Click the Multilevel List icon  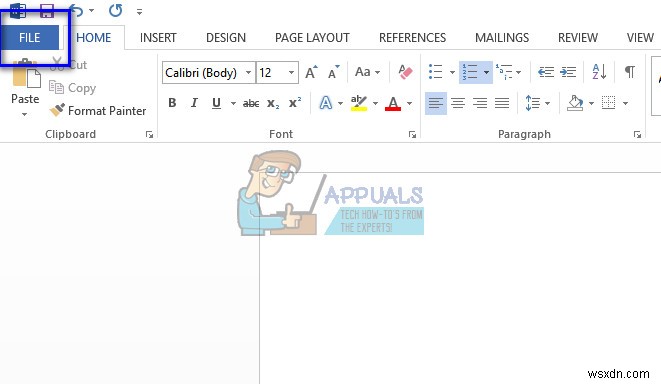click(x=504, y=72)
